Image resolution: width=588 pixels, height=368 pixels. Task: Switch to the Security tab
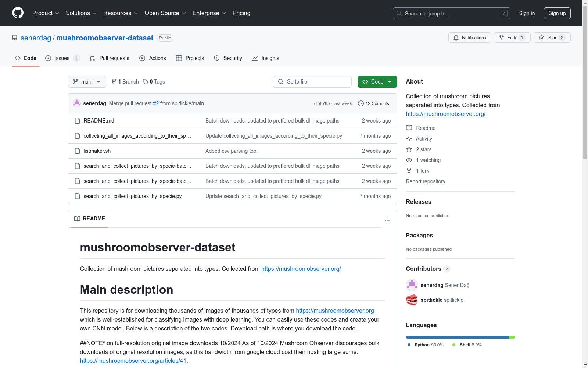click(x=228, y=58)
